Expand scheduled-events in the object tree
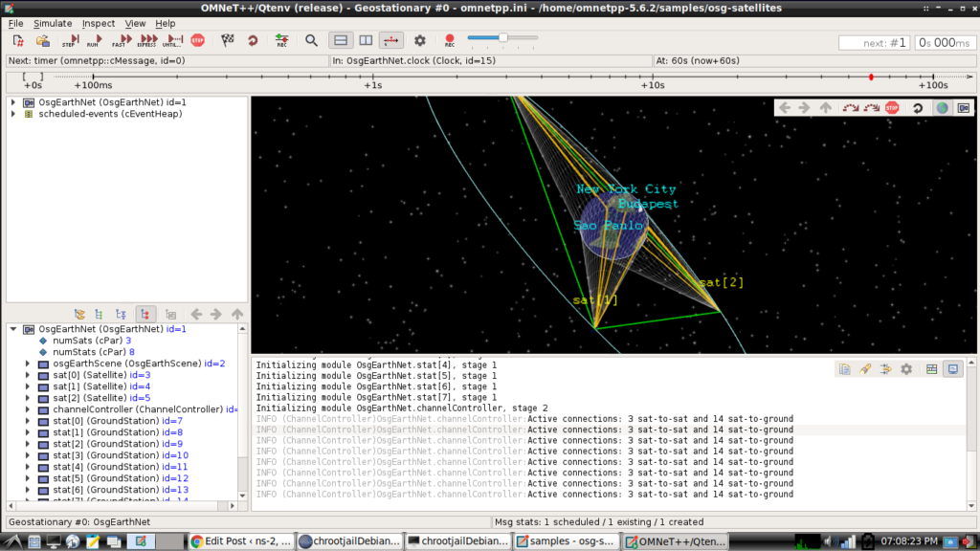980x551 pixels. [x=13, y=114]
